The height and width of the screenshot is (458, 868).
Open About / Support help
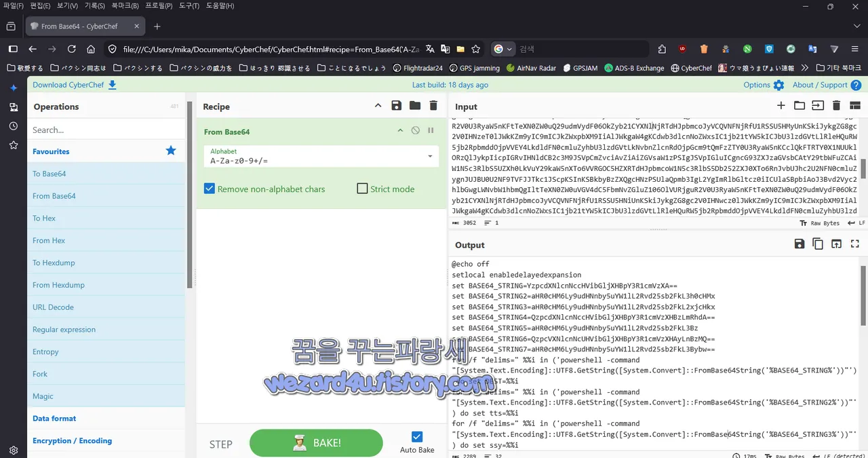click(827, 85)
